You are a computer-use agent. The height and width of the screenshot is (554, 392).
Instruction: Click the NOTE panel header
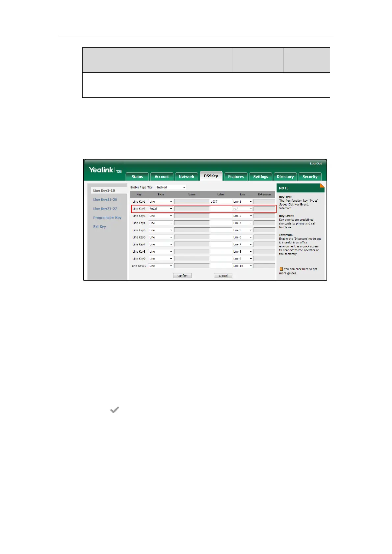tap(301, 188)
